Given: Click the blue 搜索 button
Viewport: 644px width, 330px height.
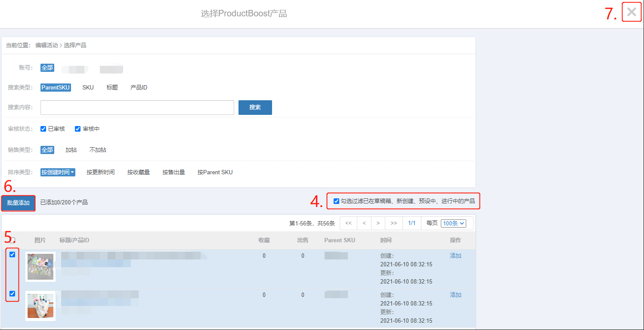Looking at the screenshot, I should [255, 108].
